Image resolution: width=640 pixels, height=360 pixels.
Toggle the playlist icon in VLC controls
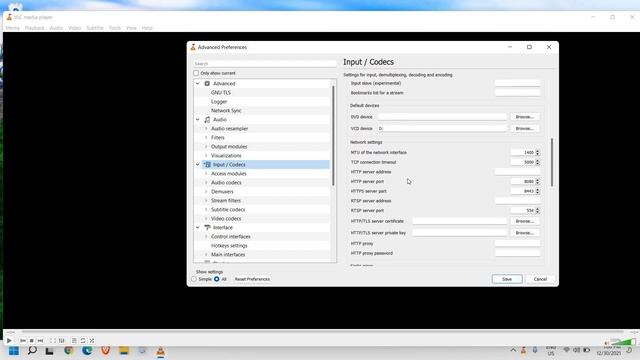[x=74, y=340]
